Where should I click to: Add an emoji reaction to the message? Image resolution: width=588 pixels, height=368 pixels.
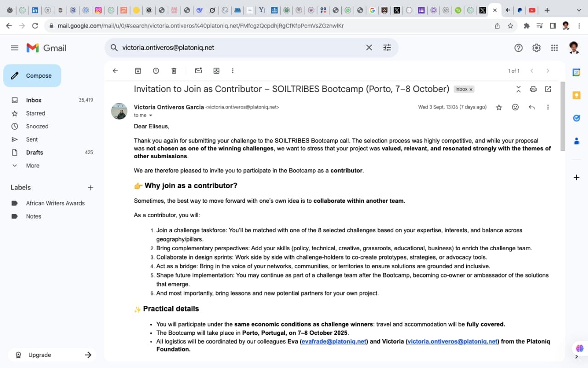point(515,107)
